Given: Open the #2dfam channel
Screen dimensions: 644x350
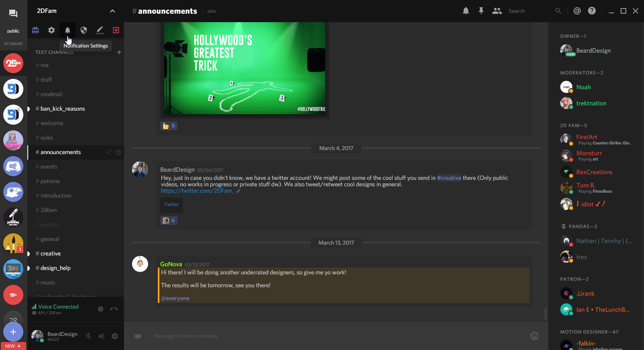Looking at the screenshot, I should coord(75,210).
